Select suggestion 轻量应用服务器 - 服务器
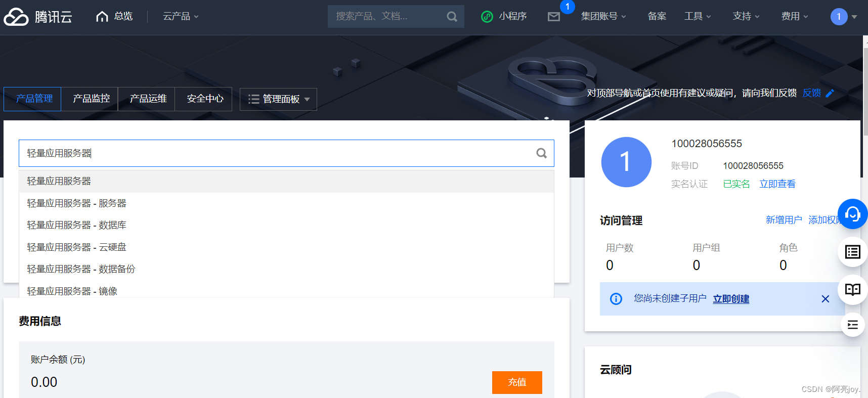 pos(286,203)
